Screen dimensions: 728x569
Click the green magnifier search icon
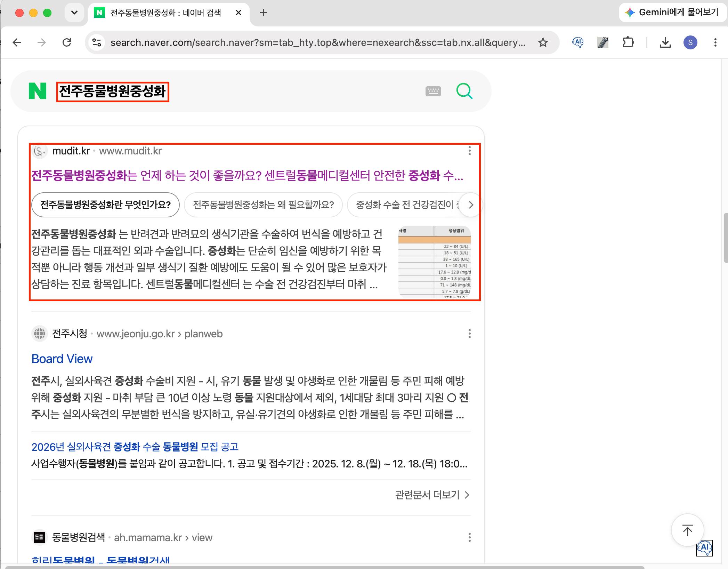[x=464, y=91]
